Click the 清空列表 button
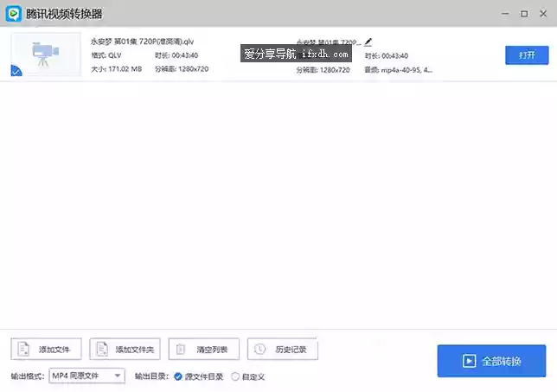Viewport: 557px width, 392px height. click(204, 349)
